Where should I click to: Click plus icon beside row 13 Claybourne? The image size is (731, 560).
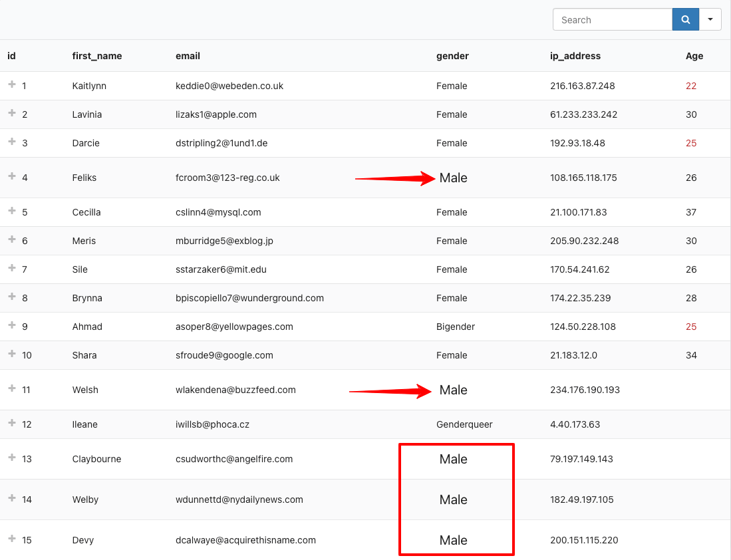tap(11, 458)
